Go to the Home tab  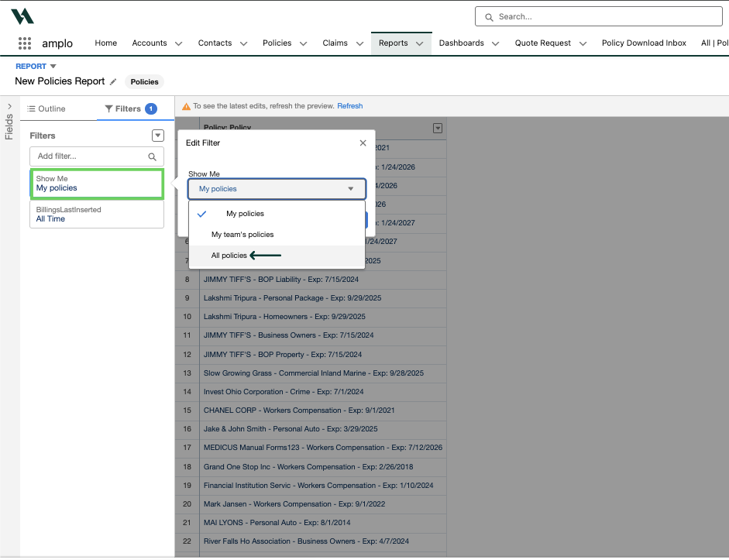106,43
